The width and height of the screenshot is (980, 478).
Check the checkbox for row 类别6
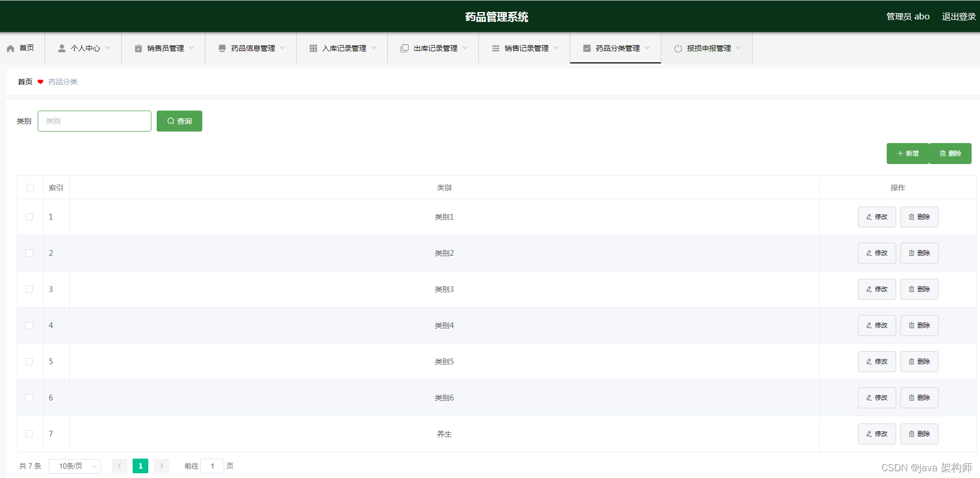click(29, 398)
